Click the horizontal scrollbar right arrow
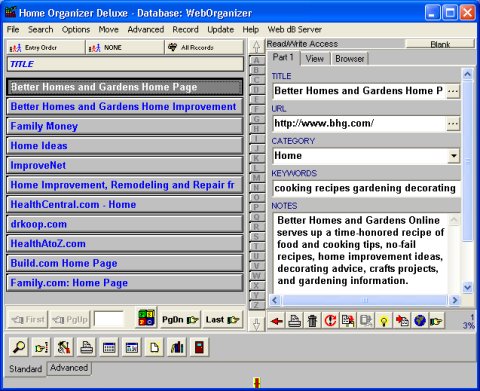Viewport: 480px width, 391px height. (x=454, y=300)
